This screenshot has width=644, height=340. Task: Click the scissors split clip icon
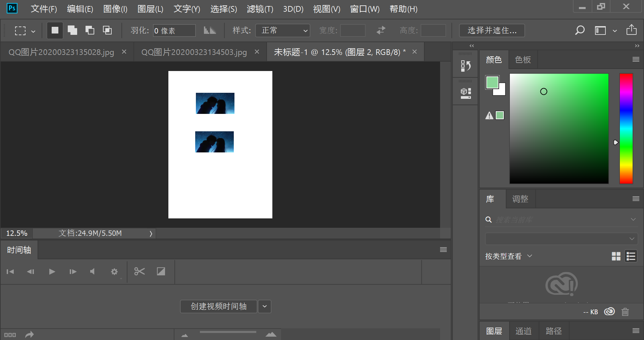click(139, 271)
